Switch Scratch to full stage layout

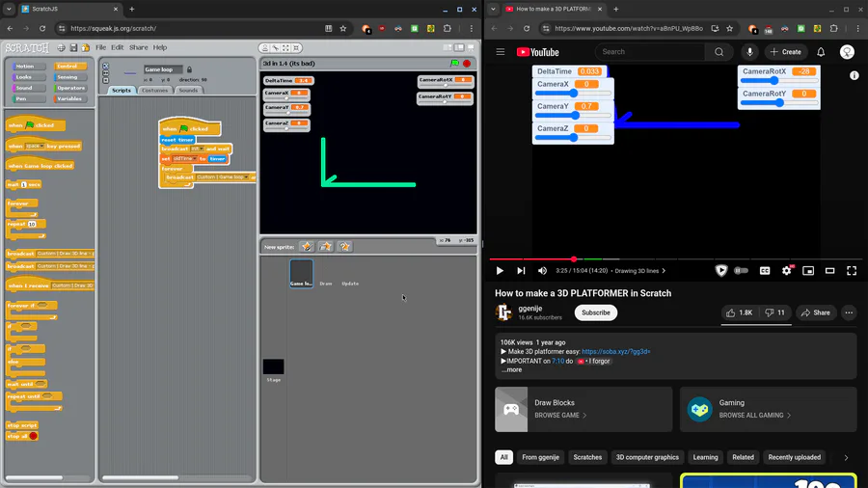click(x=459, y=47)
